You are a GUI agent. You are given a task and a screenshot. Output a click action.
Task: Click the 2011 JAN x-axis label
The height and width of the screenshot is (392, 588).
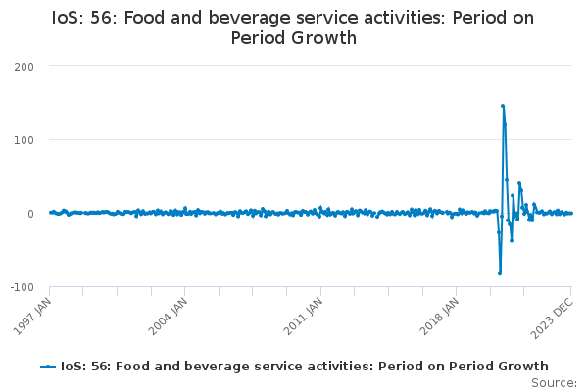pyautogui.click(x=303, y=317)
